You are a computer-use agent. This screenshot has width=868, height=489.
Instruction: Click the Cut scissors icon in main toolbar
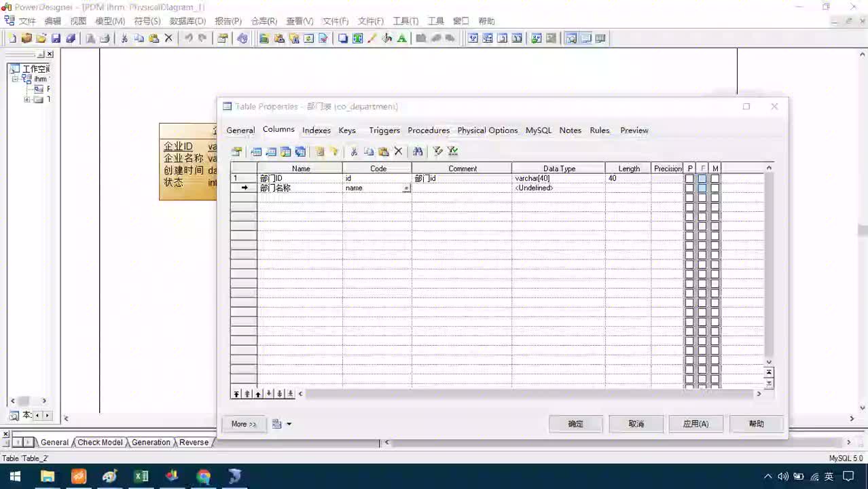(124, 39)
